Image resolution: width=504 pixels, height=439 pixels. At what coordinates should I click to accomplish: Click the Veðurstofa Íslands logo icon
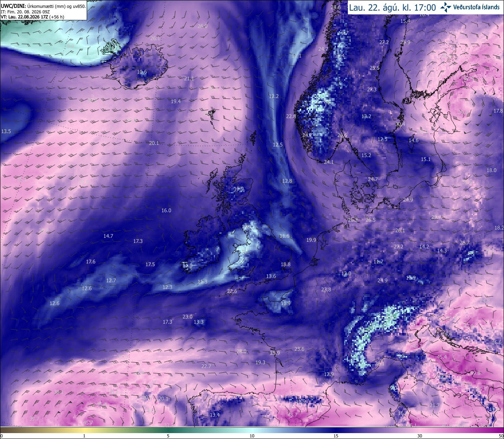pos(446,7)
